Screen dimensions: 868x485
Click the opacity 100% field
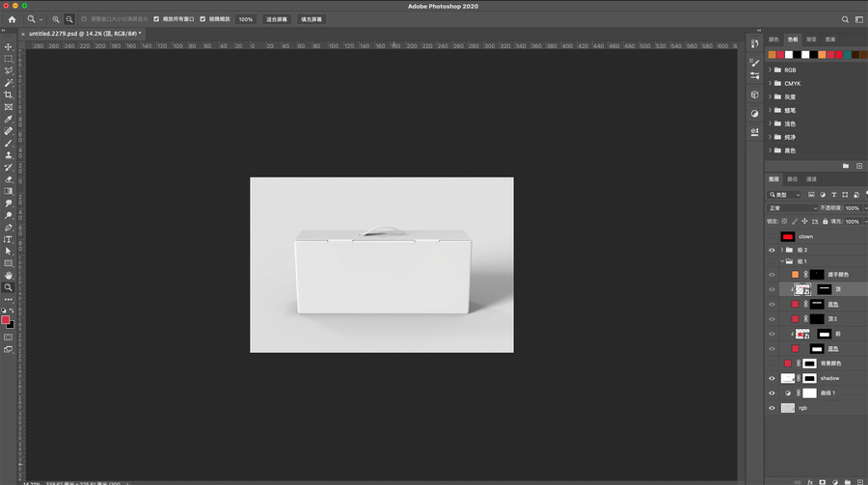click(x=853, y=208)
